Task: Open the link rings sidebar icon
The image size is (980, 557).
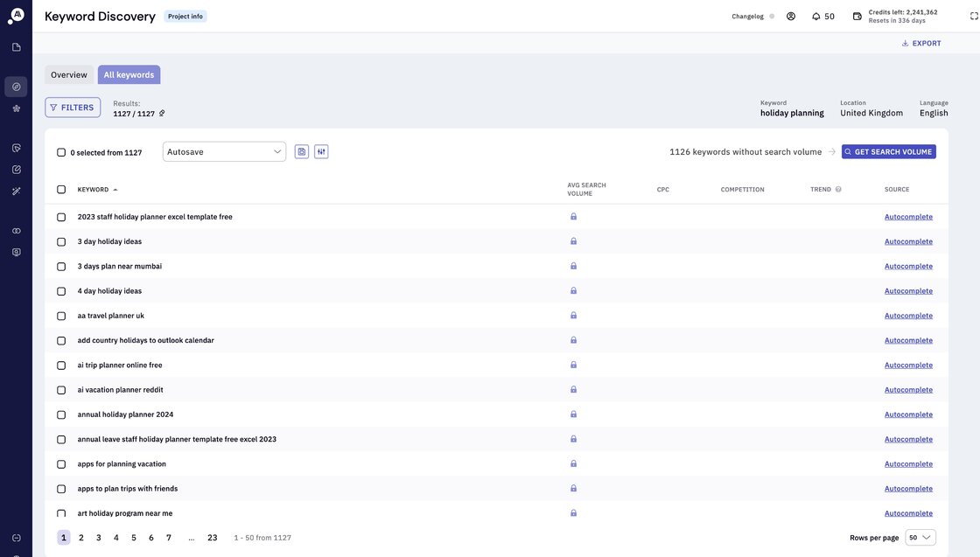Action: 17,231
